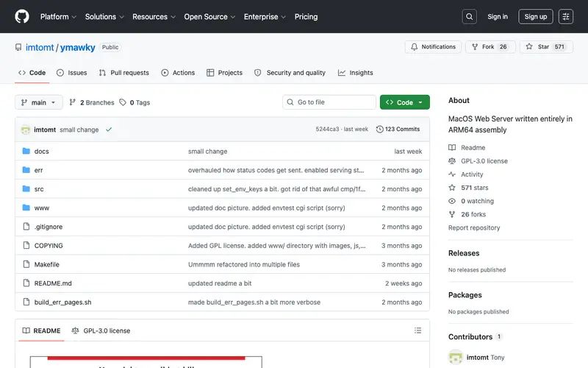Switch to the Pull requests tab
Viewport: 588px width, 368px height.
(x=123, y=73)
